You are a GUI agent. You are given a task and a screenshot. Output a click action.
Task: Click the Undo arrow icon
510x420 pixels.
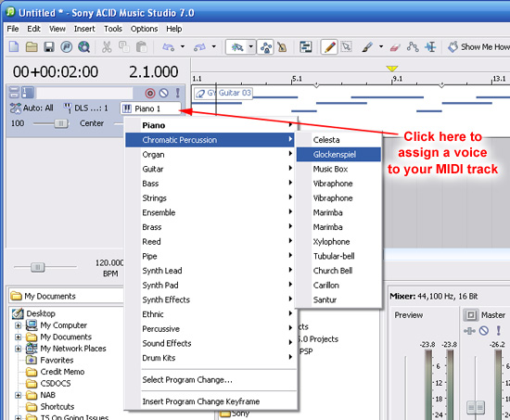169,47
